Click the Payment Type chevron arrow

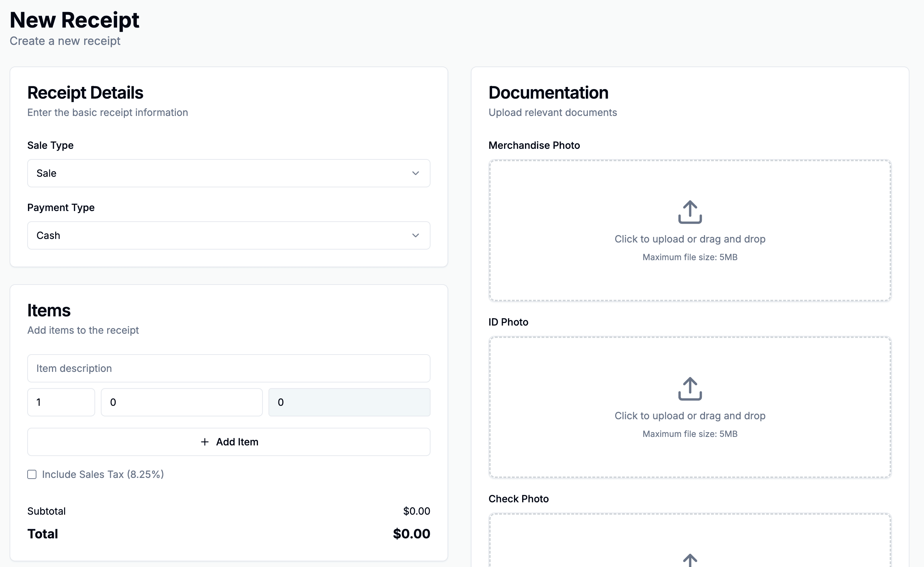click(415, 235)
